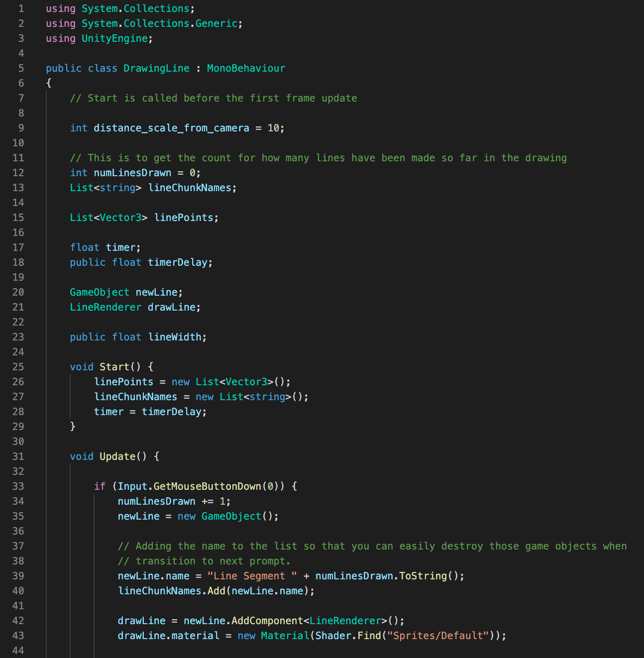Click the opening brace on line 6
Image resolution: width=644 pixels, height=658 pixels.
point(49,83)
